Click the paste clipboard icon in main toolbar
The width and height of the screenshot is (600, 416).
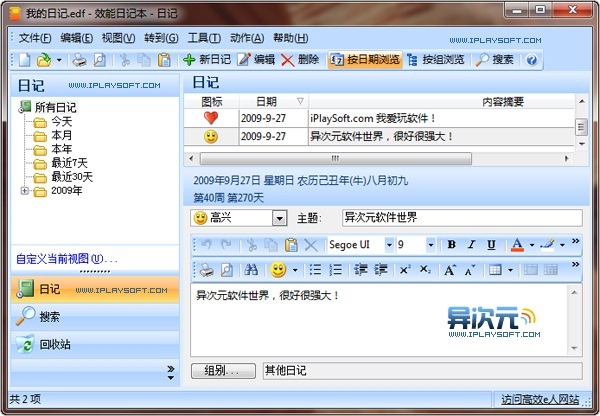click(164, 60)
